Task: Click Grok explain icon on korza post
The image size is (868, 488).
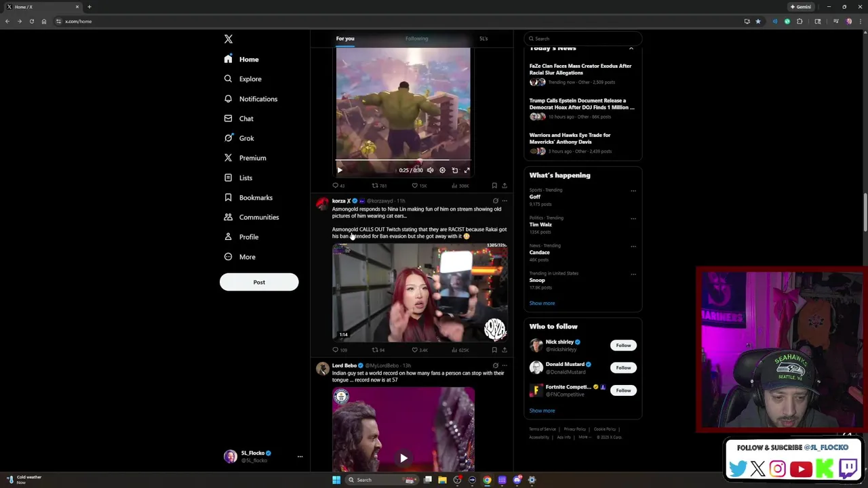Action: tap(495, 201)
